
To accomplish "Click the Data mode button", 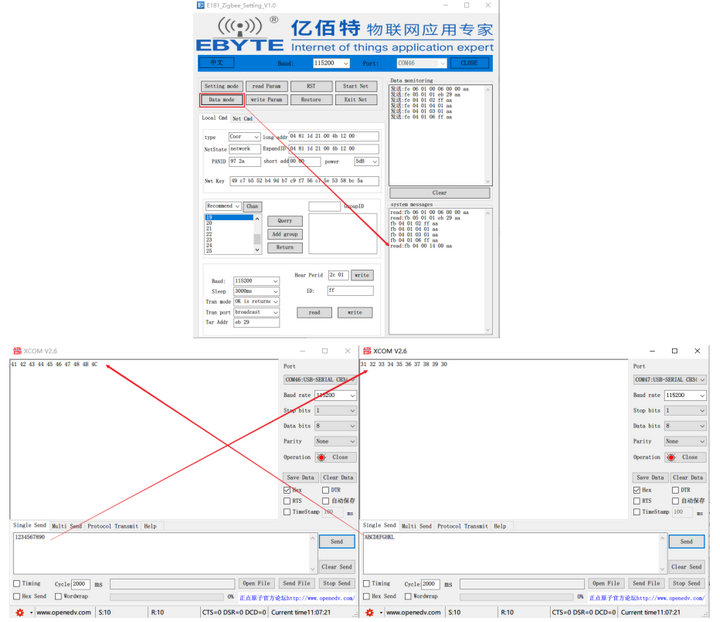I will (x=221, y=100).
